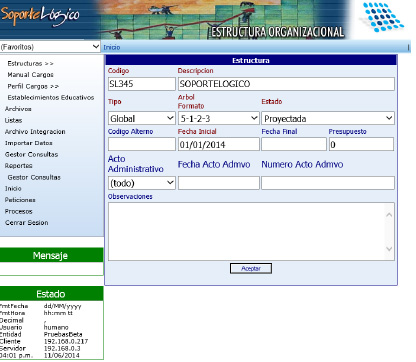
Task: Click the Codigo field containing SL345
Action: click(142, 84)
